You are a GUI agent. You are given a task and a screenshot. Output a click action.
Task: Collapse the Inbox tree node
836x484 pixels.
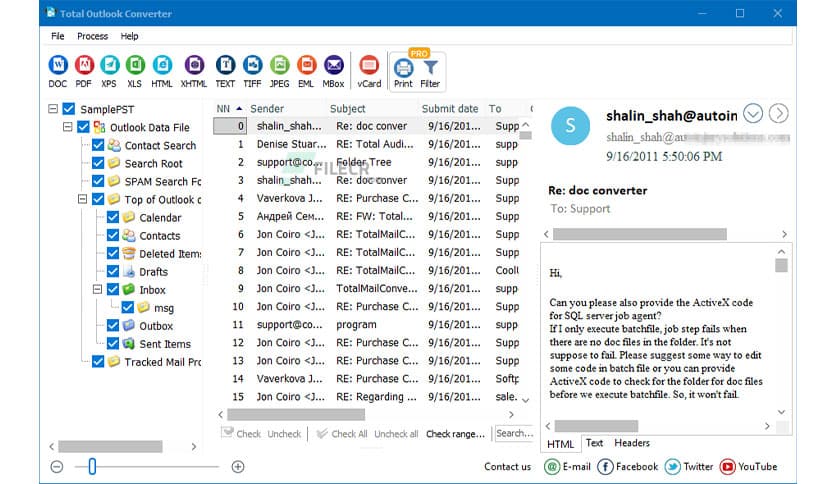[x=97, y=289]
